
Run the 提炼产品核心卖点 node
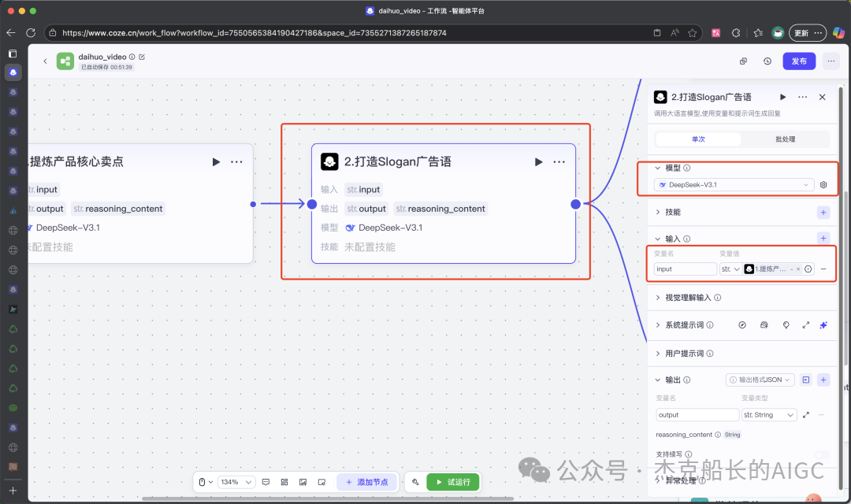pyautogui.click(x=216, y=161)
